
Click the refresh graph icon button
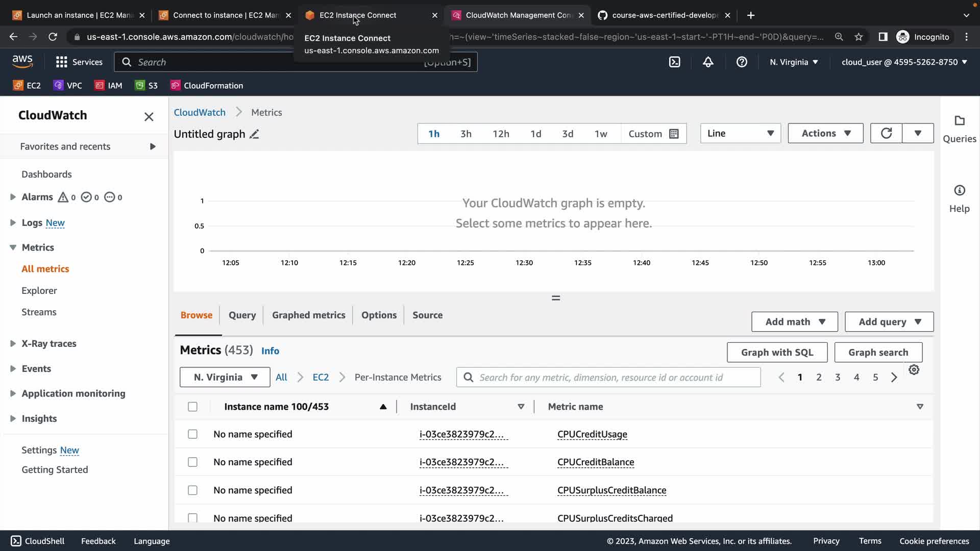tap(886, 133)
